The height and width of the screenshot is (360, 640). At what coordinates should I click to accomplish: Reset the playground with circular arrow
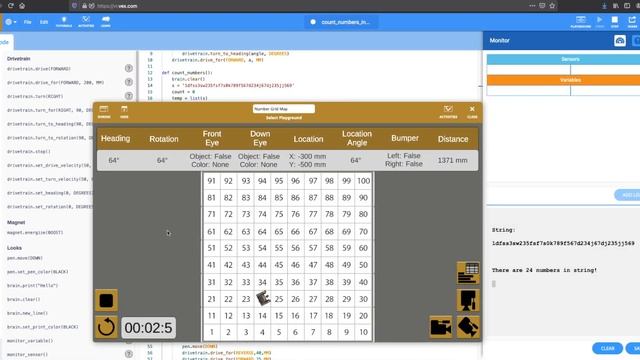106,327
